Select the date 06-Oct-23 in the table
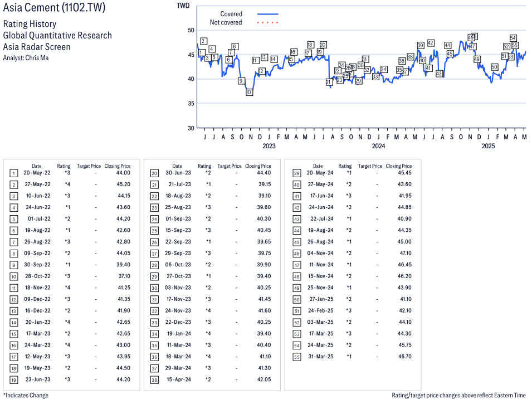 coord(178,265)
